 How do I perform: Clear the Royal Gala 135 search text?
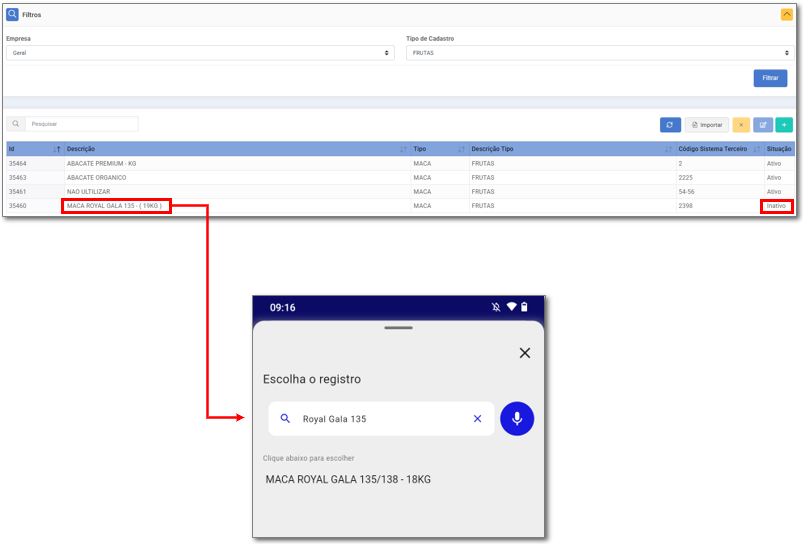pyautogui.click(x=477, y=419)
